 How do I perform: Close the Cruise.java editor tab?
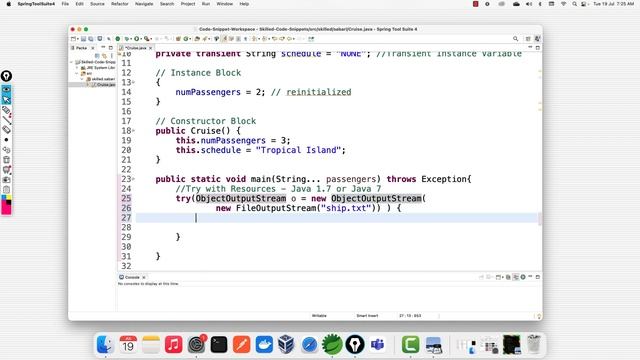point(151,48)
